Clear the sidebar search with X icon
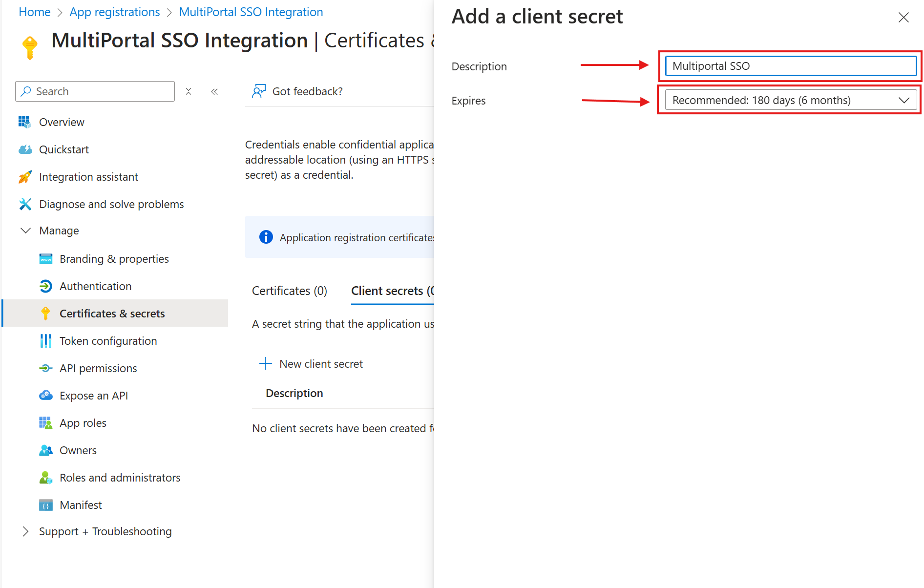 189,91
